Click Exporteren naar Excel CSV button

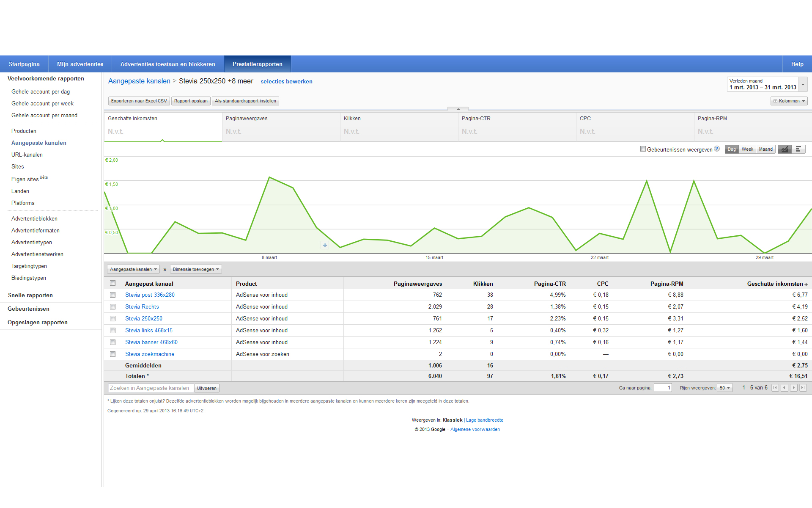139,101
